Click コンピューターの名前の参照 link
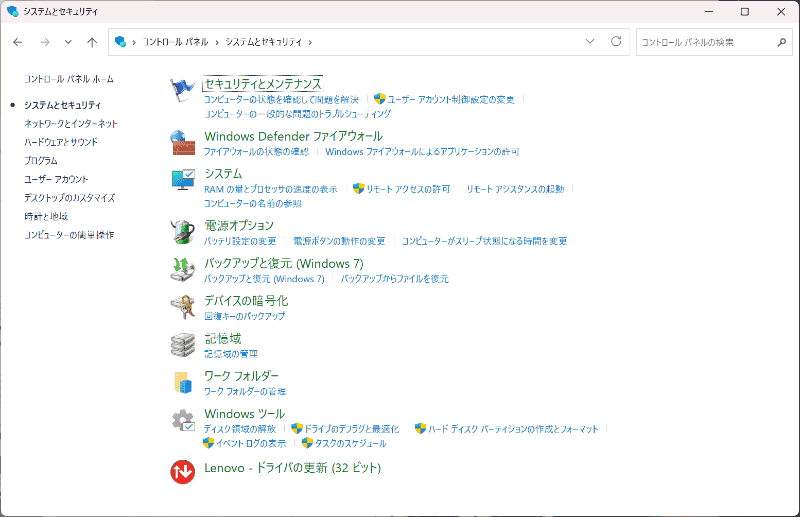Image resolution: width=800 pixels, height=517 pixels. point(253,204)
